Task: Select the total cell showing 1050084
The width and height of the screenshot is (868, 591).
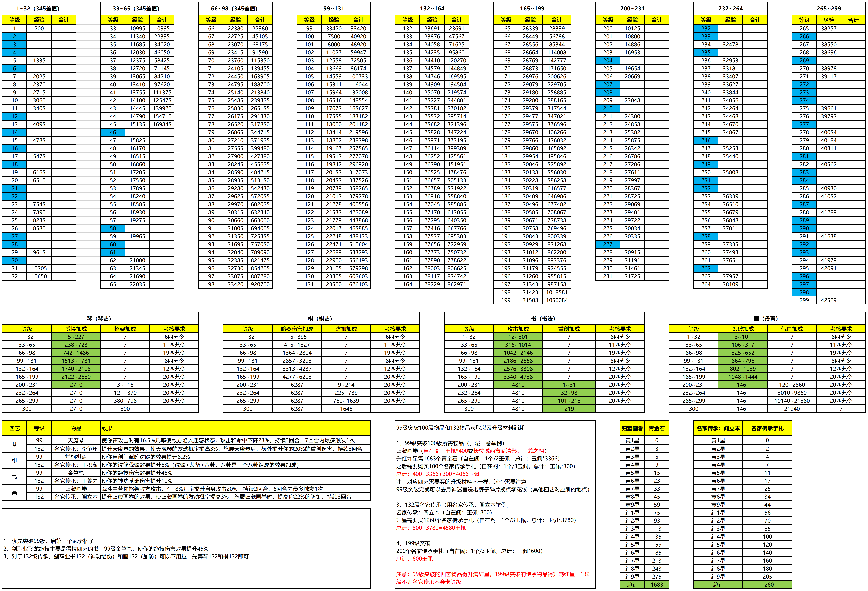Action: (x=557, y=300)
